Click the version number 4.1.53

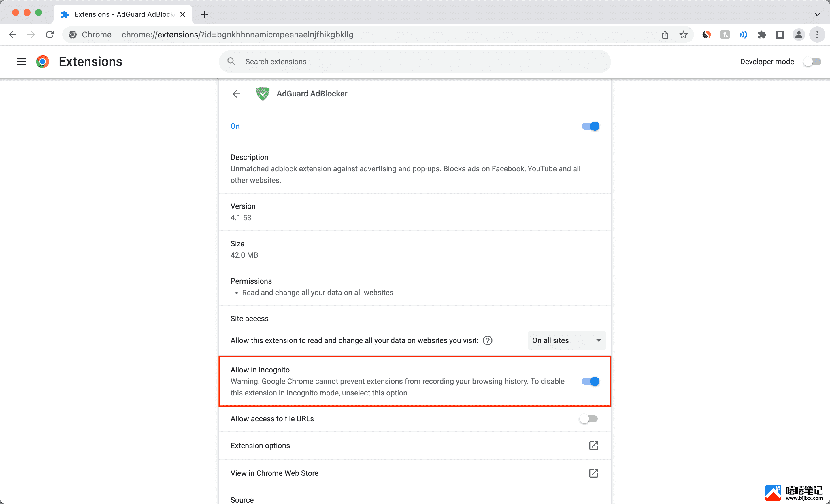241,218
